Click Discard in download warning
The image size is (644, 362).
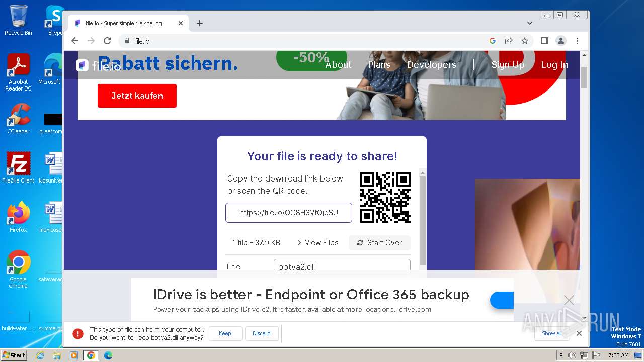click(262, 333)
